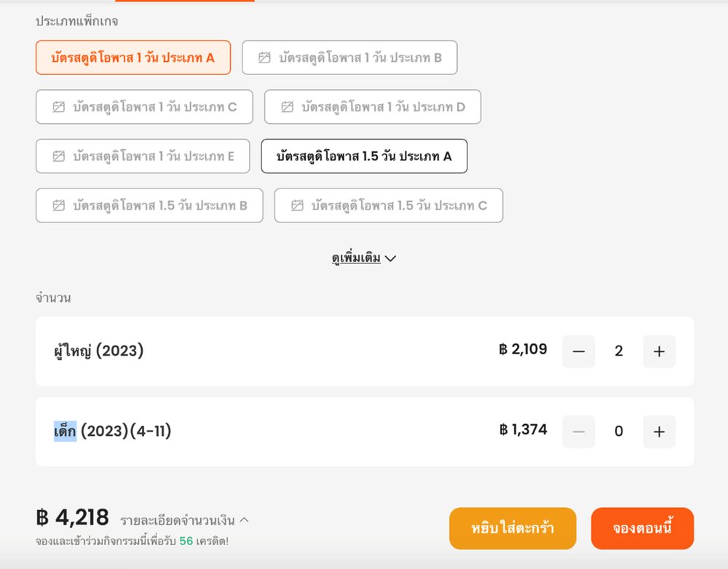Choose บัตรสตูดิโอพาส 1.5 วัน ประเภท B option
This screenshot has height=569, width=728.
click(x=149, y=206)
